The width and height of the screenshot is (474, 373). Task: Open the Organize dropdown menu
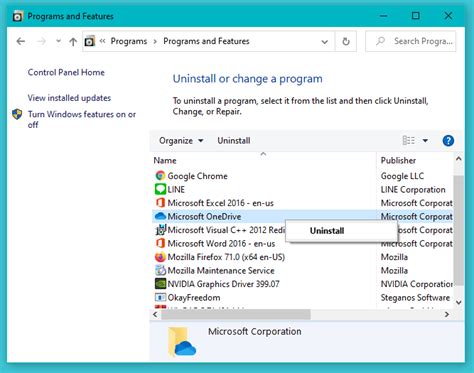coord(181,141)
